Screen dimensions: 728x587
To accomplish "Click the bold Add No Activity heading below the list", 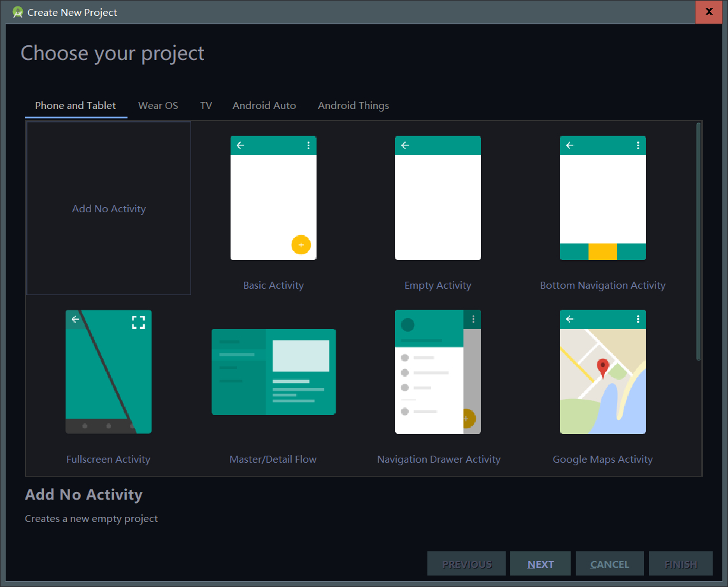I will [83, 495].
